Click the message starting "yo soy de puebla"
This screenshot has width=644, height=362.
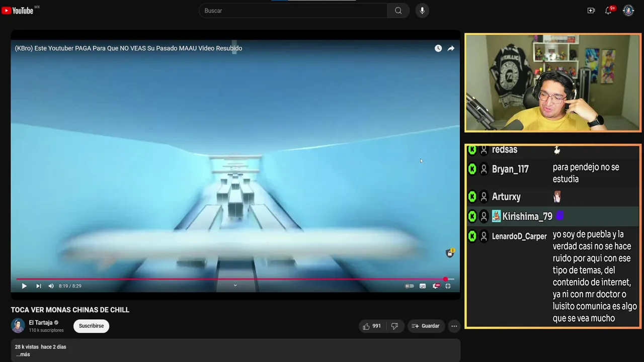595,276
